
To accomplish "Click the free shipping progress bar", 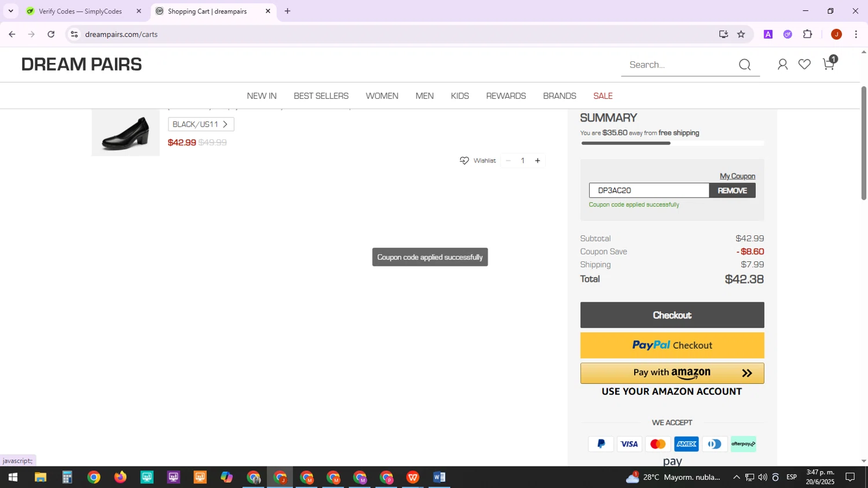I will click(672, 143).
